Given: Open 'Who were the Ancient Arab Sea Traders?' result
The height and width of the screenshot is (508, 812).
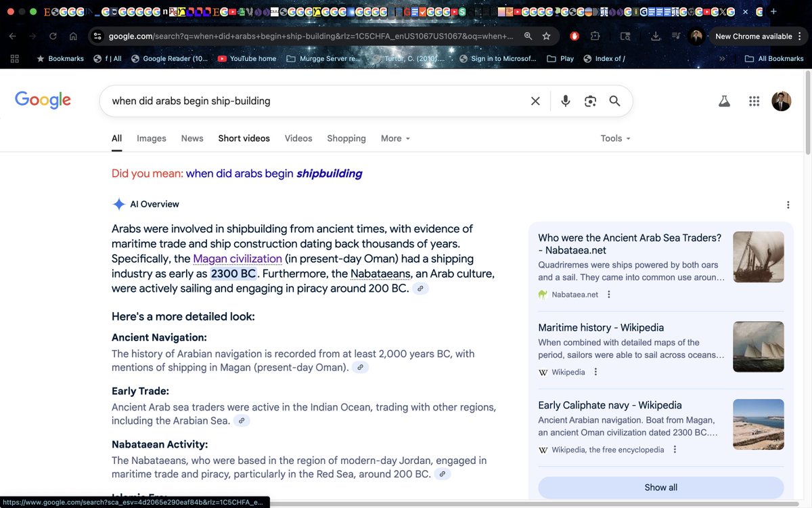Looking at the screenshot, I should (x=630, y=244).
